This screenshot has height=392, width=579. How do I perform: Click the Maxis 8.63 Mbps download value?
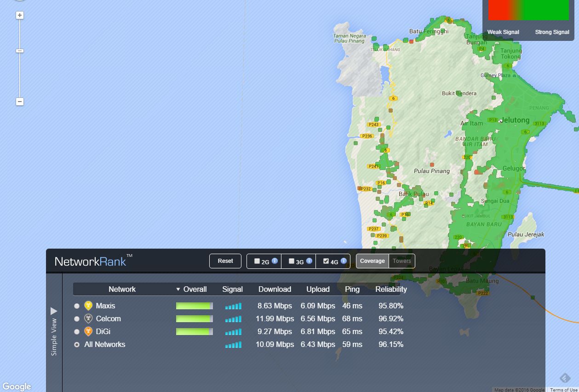[275, 306]
